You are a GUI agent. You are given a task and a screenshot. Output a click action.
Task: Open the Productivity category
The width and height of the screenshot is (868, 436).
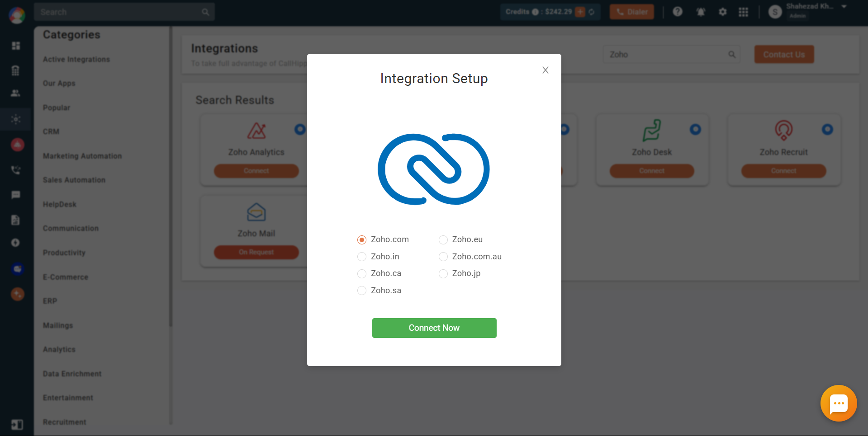point(64,253)
